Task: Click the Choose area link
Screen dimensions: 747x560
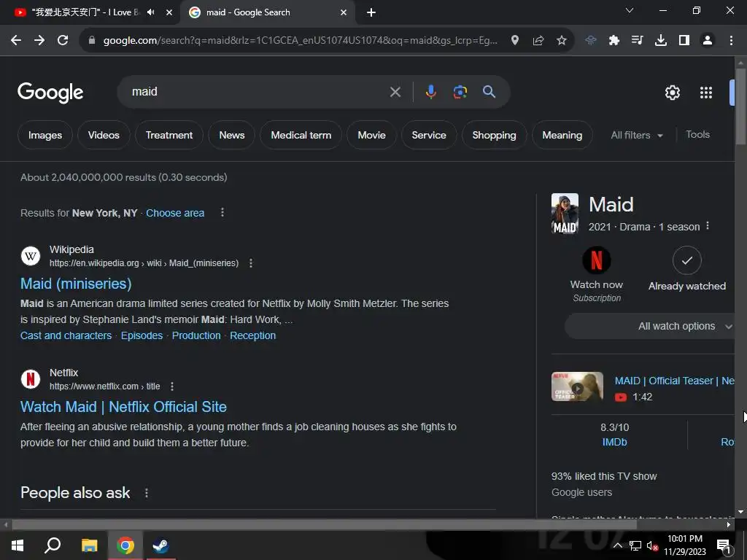Action: 175,213
